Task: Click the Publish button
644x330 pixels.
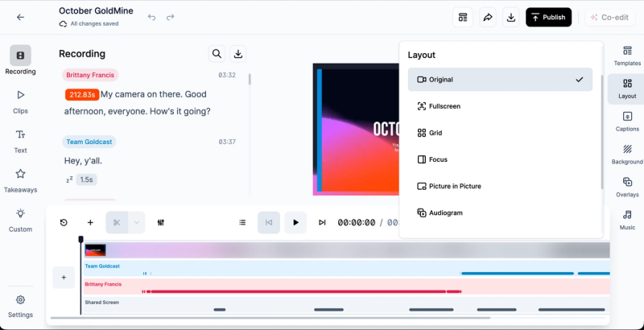Action: click(x=549, y=17)
